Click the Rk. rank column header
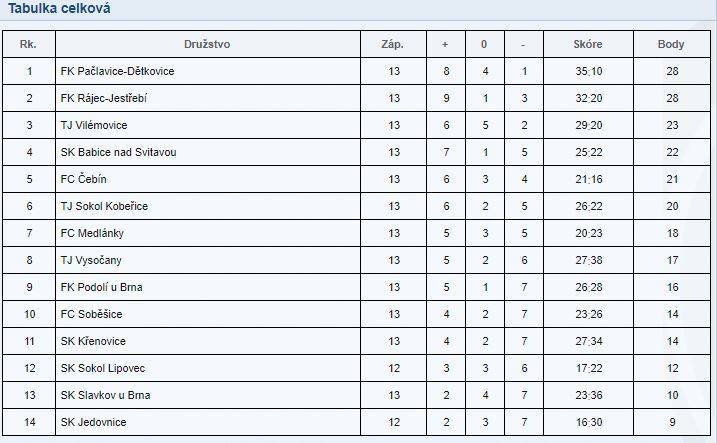This screenshot has height=443, width=717. [28, 44]
